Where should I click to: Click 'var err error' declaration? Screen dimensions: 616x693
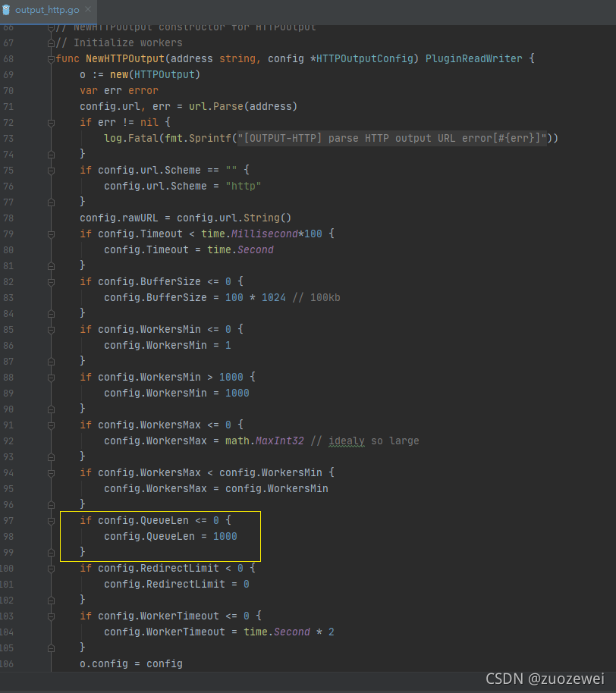119,90
